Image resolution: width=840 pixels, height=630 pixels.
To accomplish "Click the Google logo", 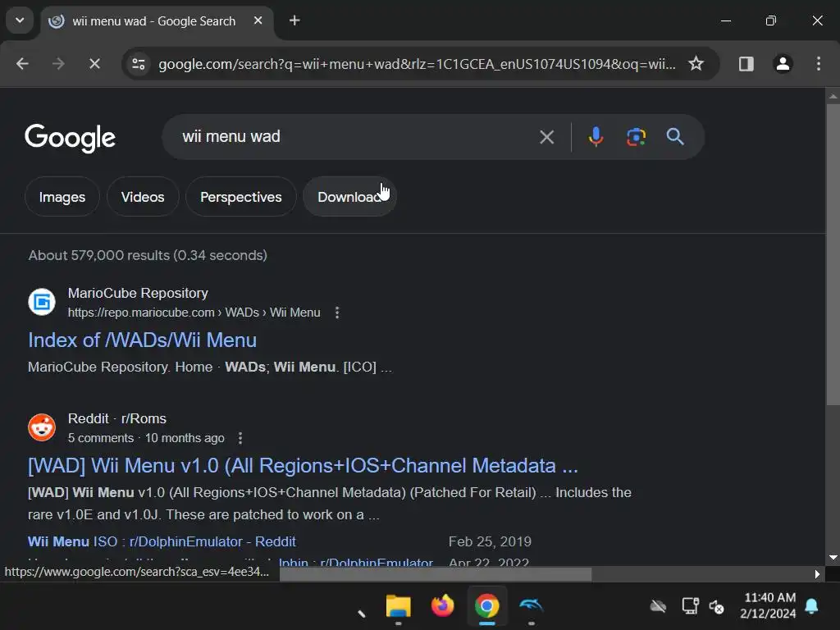I will [70, 138].
